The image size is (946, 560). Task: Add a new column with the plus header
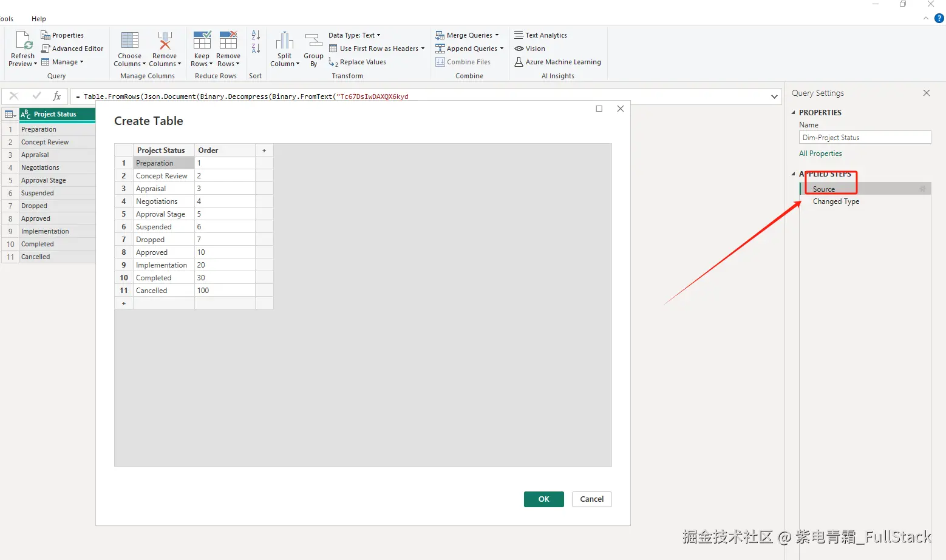click(x=264, y=150)
